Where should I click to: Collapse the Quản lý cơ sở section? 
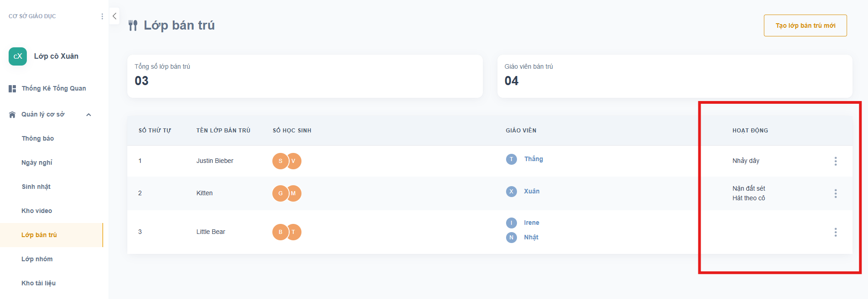pos(89,115)
